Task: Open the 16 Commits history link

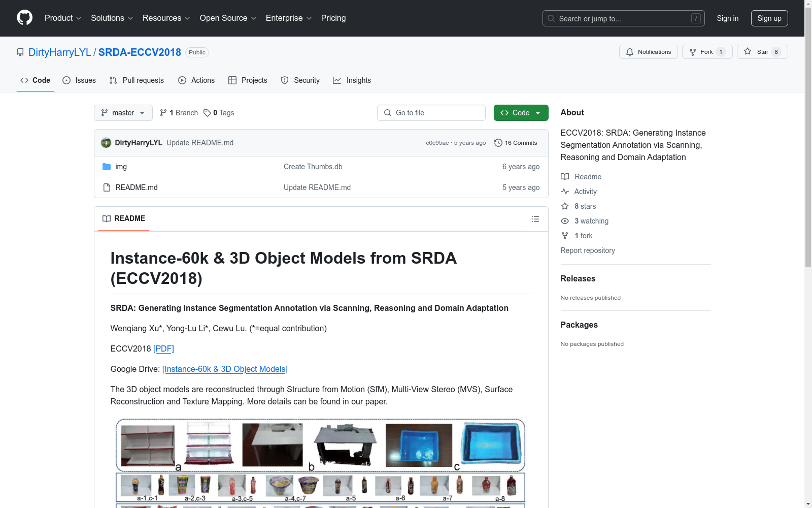Action: tap(516, 143)
